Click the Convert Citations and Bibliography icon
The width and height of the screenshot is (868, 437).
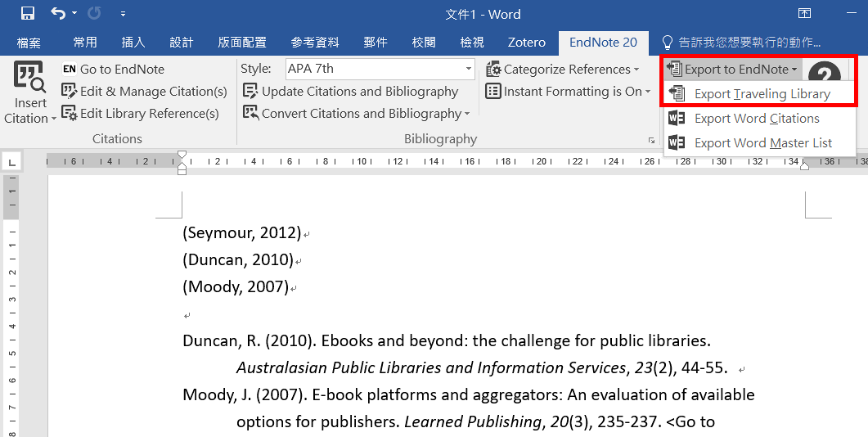(x=250, y=113)
